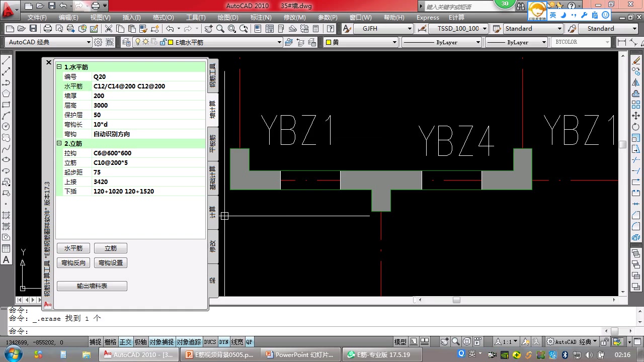This screenshot has height=362, width=644.
Task: Toggle 极轴 polar tracking in status bar
Action: (x=140, y=342)
